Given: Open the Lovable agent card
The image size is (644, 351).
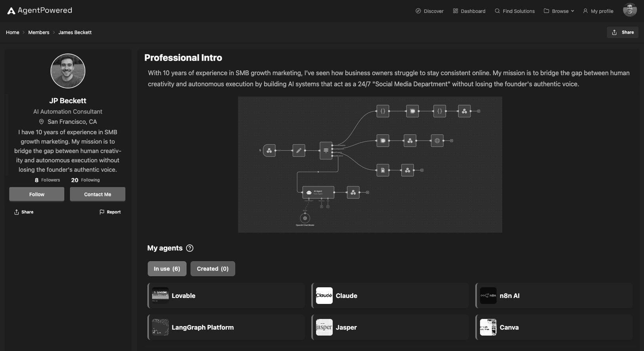Looking at the screenshot, I should (x=226, y=296).
